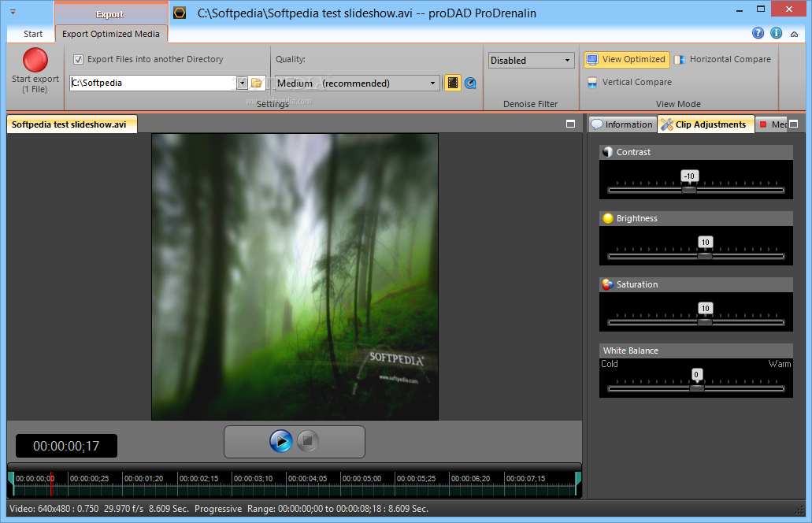Viewport: 812px width, 523px height.
Task: Click the White Balance slider handle at 0
Action: 696,388
